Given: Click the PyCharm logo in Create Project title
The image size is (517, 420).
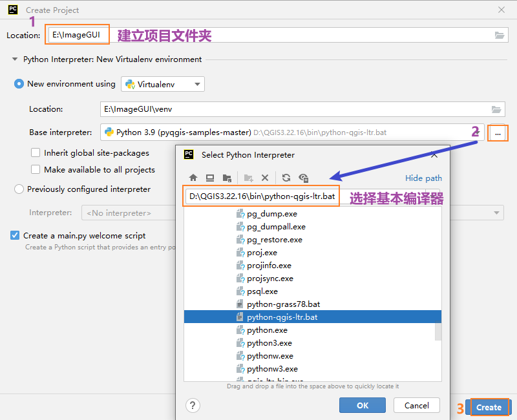Looking at the screenshot, I should click(13, 10).
